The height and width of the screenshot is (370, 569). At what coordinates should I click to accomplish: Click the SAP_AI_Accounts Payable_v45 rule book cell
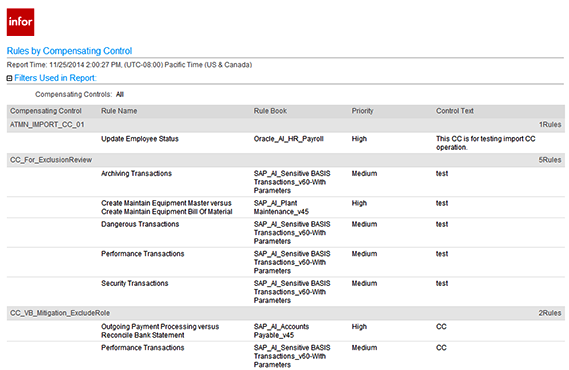click(281, 331)
